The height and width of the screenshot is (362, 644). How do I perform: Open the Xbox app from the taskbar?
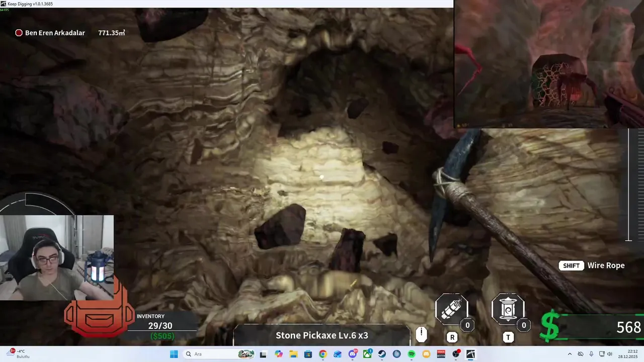tap(367, 354)
